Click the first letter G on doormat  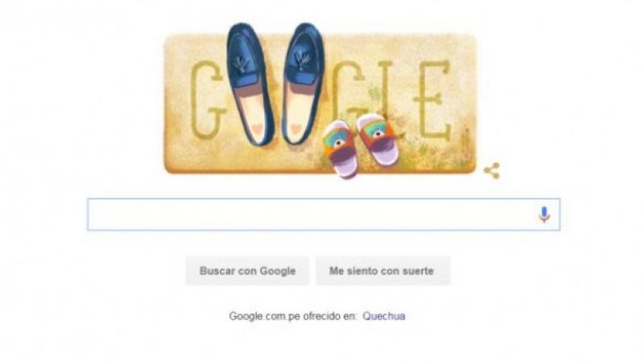(208, 100)
